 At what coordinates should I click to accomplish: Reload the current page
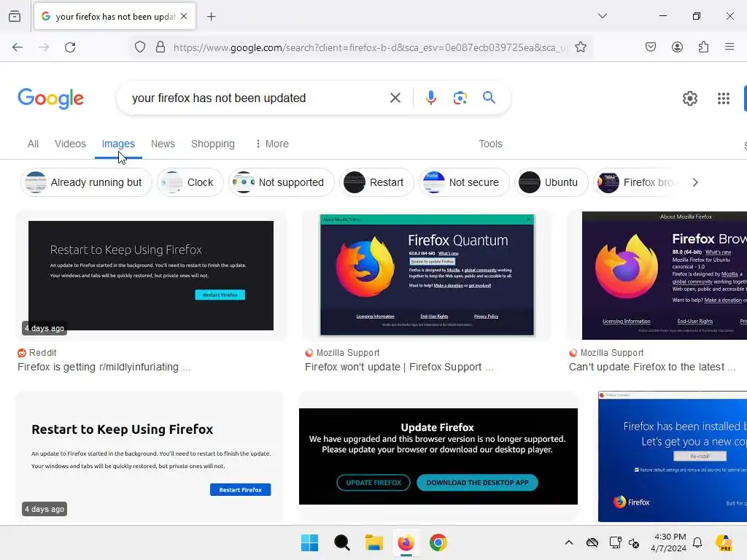pyautogui.click(x=70, y=47)
